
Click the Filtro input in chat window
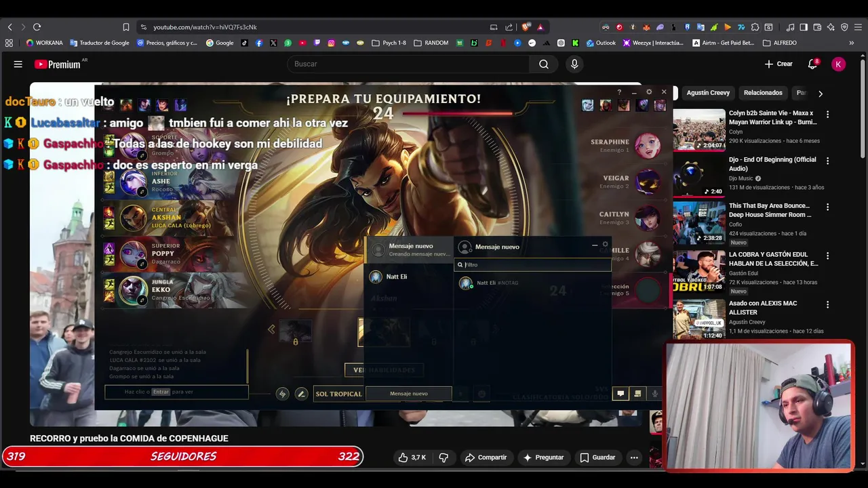pyautogui.click(x=533, y=265)
